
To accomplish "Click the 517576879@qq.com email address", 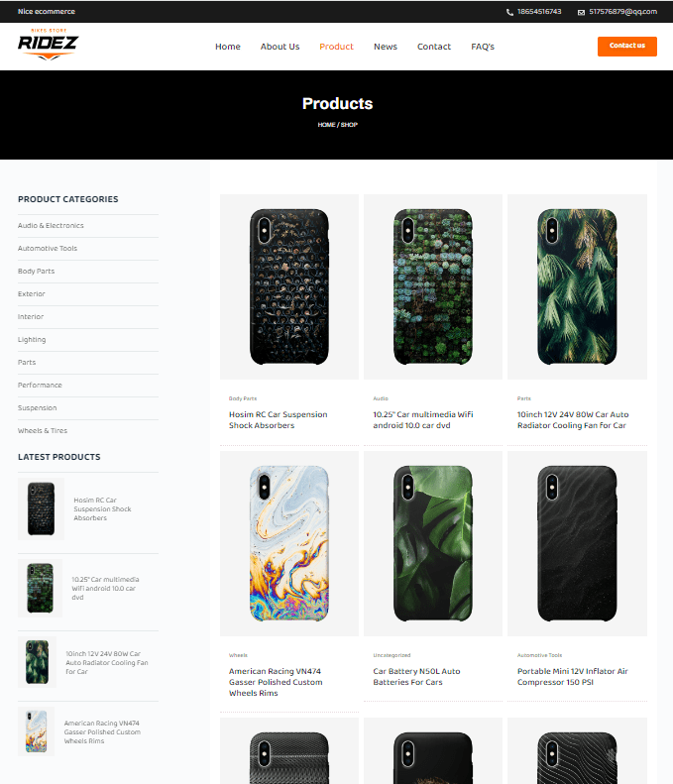I will 623,12.
